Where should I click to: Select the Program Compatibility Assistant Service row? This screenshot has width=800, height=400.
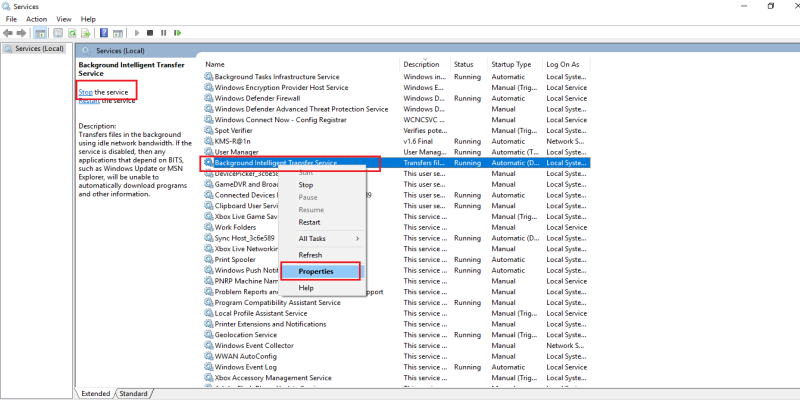(396, 303)
